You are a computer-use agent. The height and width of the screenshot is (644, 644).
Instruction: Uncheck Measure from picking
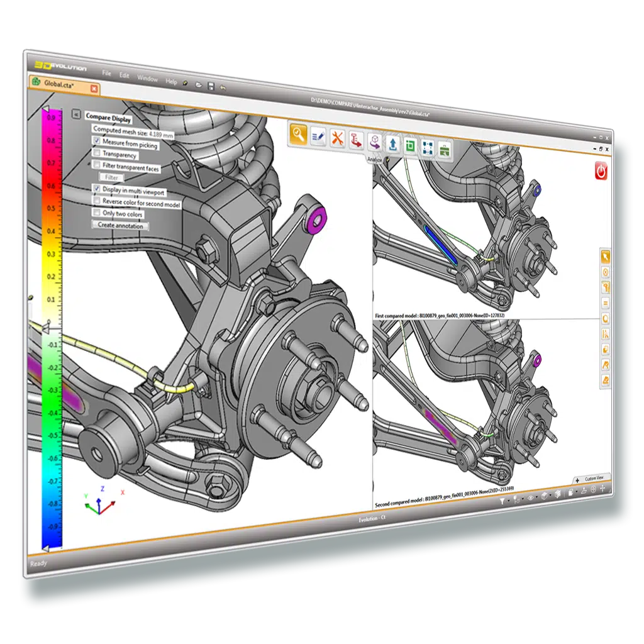pos(96,142)
